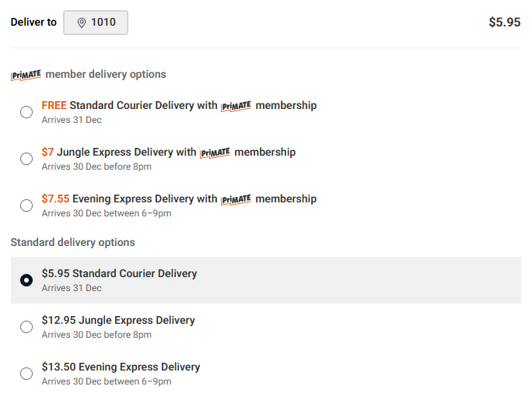Click PriMATE logo in $7 Jungle Express row

(x=215, y=153)
